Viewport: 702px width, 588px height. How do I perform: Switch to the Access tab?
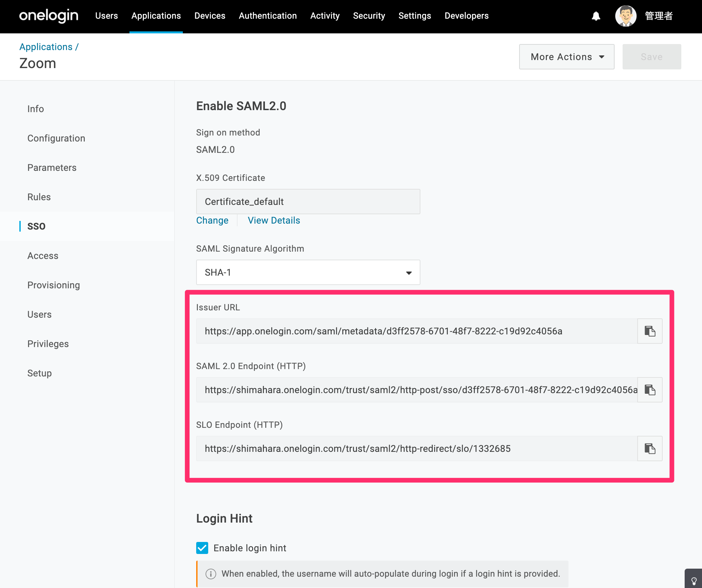click(x=43, y=256)
